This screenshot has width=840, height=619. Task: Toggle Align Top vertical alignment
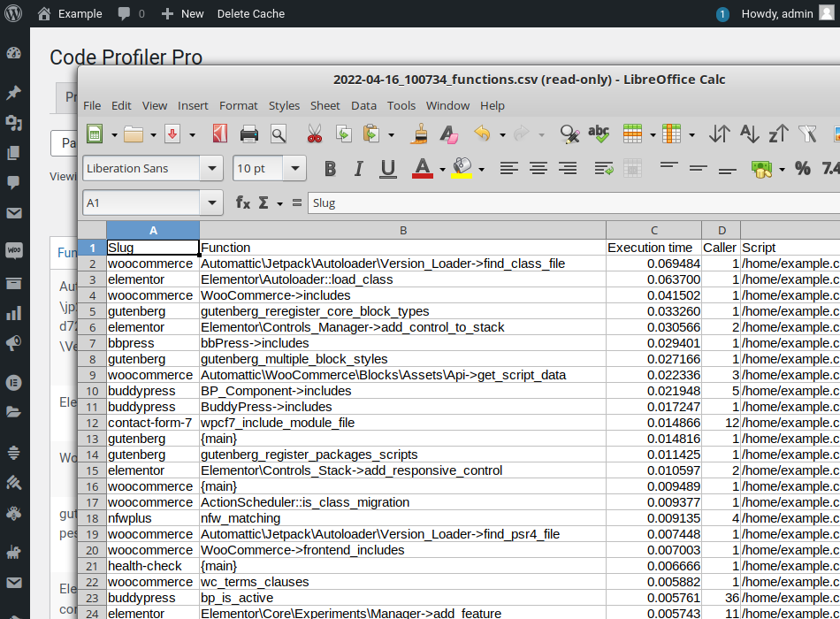pyautogui.click(x=669, y=165)
